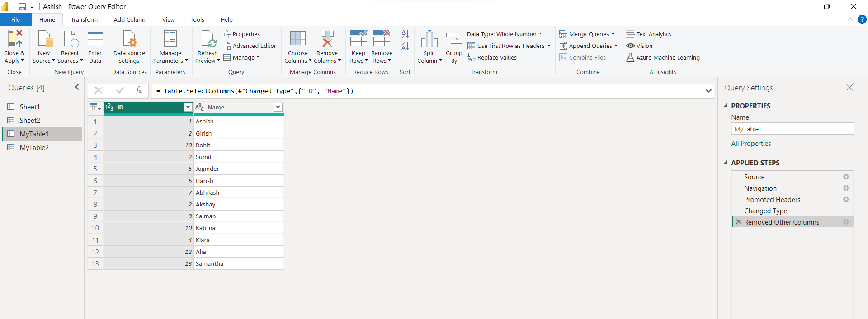Viewport: 868px width, 319px height.
Task: Open the Name column filter dropdown
Action: pyautogui.click(x=278, y=107)
